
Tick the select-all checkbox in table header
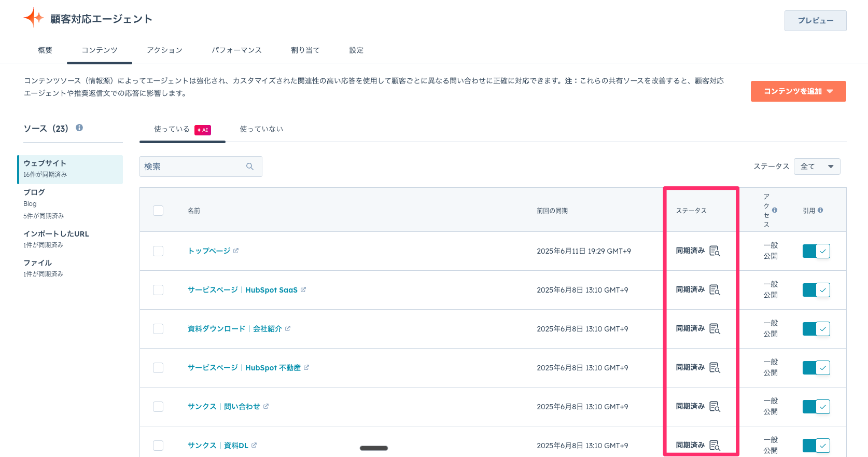point(158,211)
